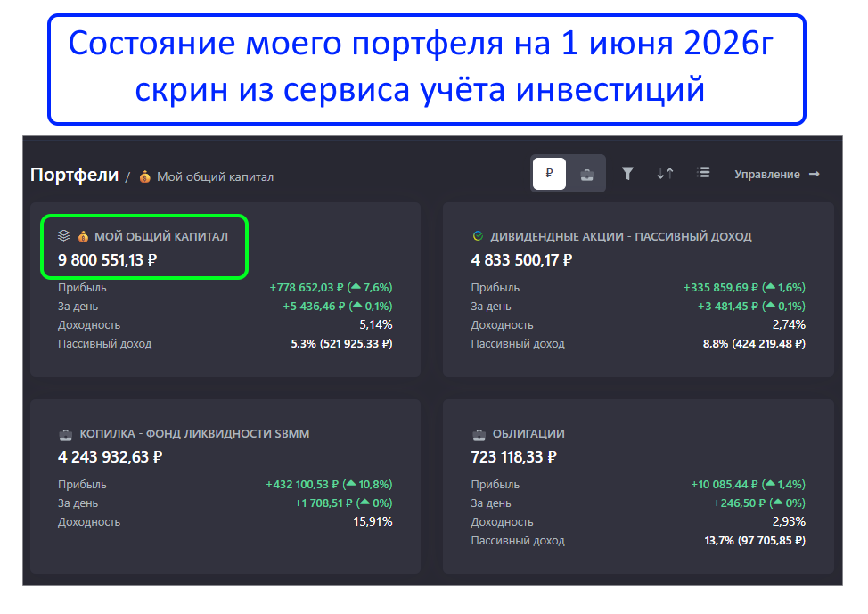This screenshot has height=614, width=868.
Task: Open ОБЛИГАЦИИ portfolio title
Action: click(528, 433)
